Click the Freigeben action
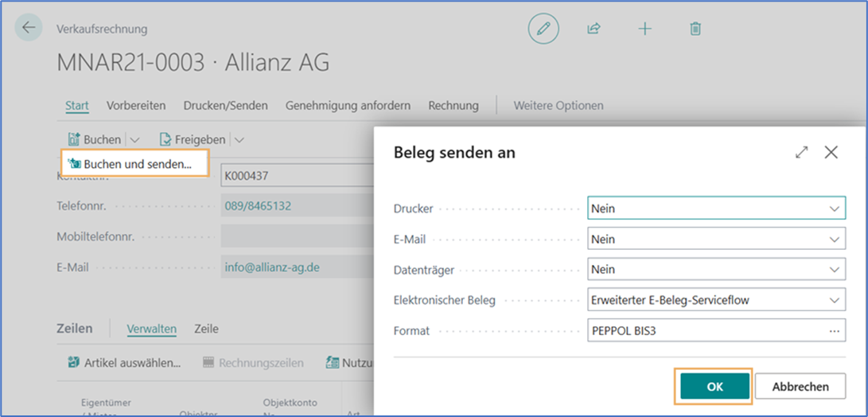 pos(192,139)
